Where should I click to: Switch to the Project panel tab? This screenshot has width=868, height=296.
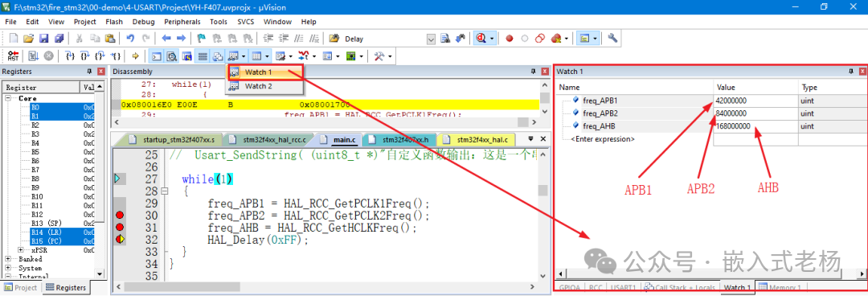20,288
